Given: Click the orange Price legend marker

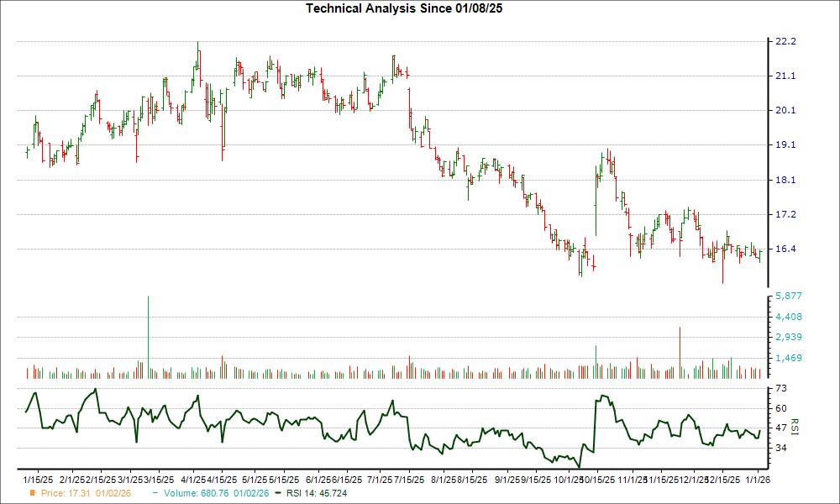Looking at the screenshot, I should point(34,493).
